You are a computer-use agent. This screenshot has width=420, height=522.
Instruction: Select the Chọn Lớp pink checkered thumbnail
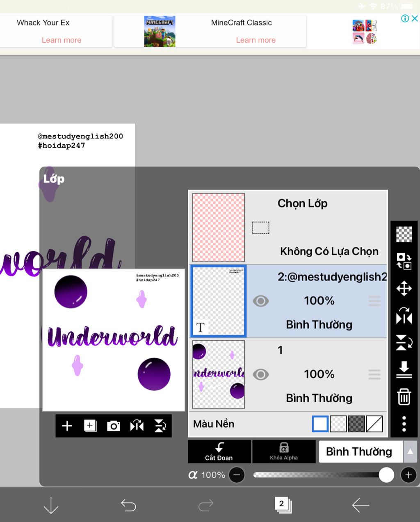pyautogui.click(x=219, y=228)
